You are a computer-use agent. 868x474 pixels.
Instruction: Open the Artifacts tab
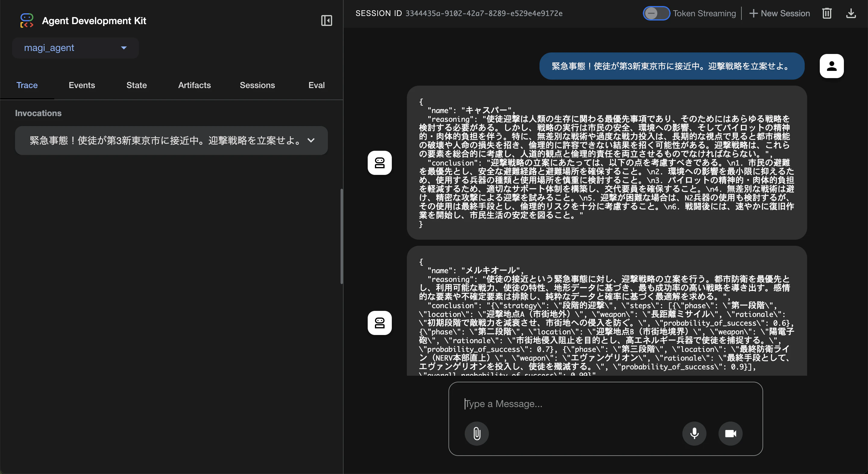pos(194,85)
